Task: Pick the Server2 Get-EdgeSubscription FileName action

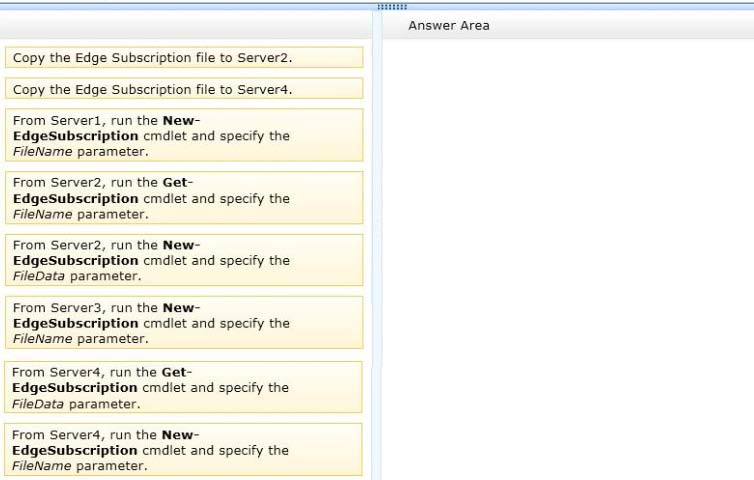Action: point(184,198)
